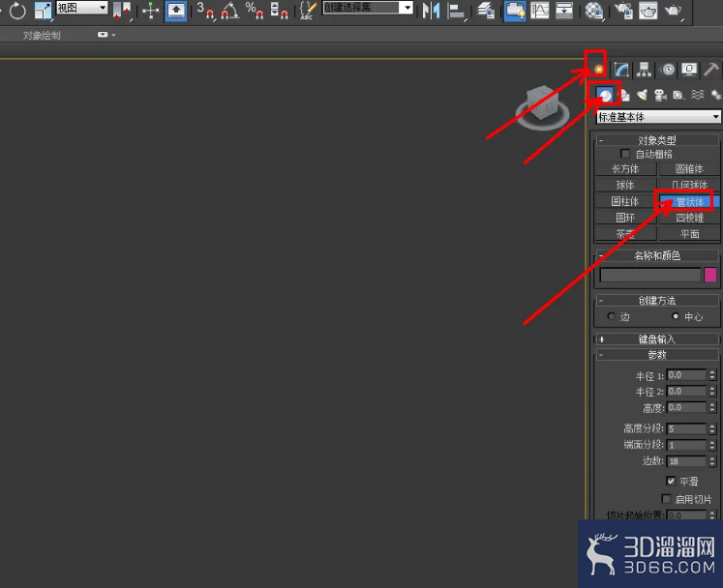Click the object name input field
The width and height of the screenshot is (723, 588).
650,275
